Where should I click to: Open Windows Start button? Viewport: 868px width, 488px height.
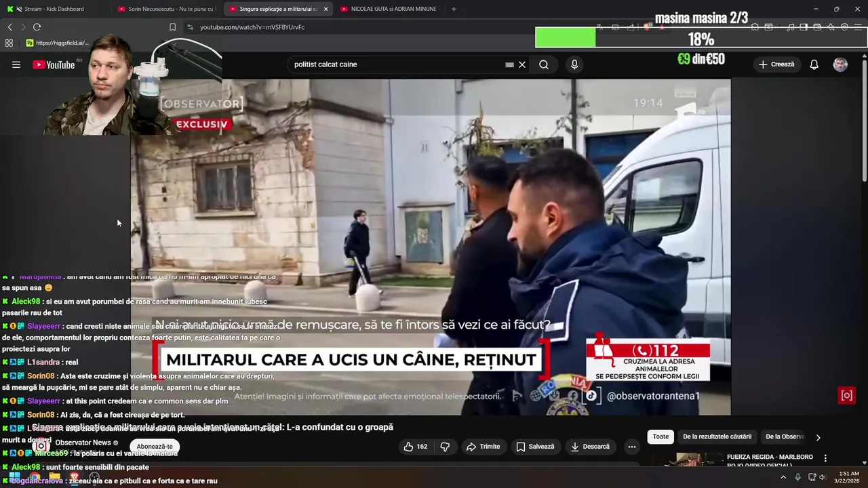(x=14, y=477)
